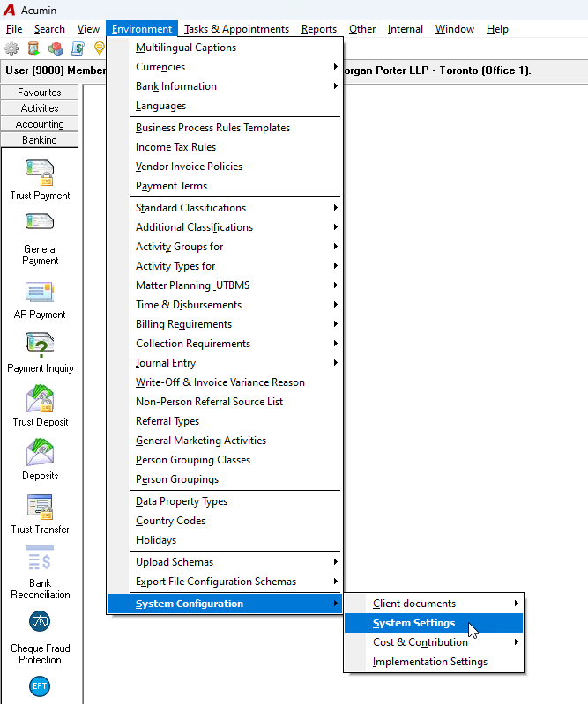Expand Client documents submenu
Image resolution: width=588 pixels, height=704 pixels.
(434, 604)
